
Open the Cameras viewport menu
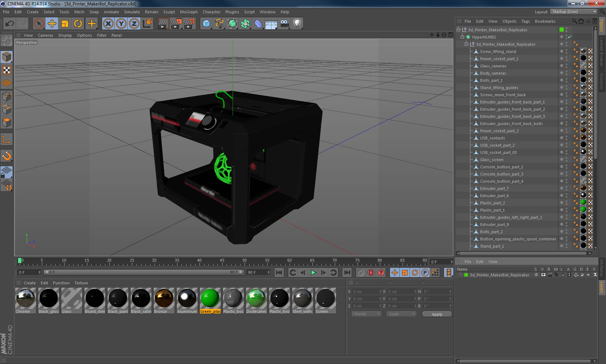[45, 35]
